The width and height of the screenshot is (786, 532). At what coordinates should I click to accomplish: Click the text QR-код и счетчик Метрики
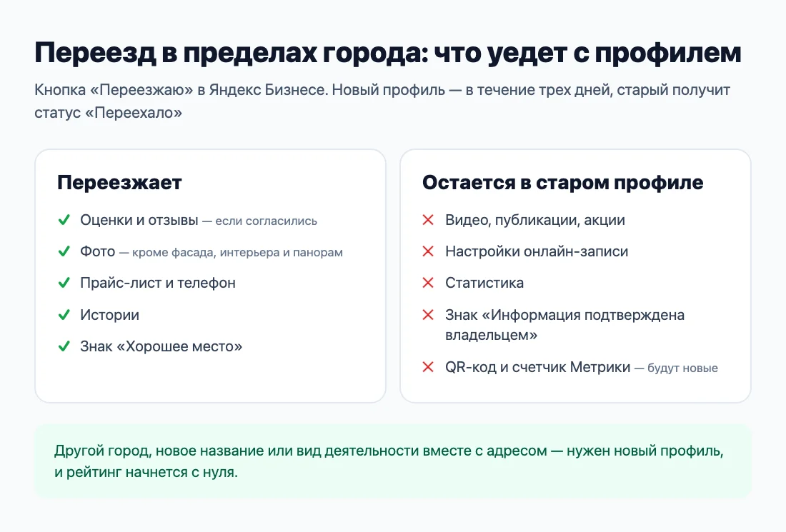(537, 367)
